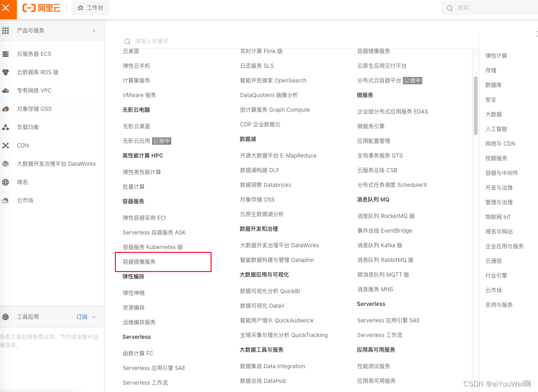The height and width of the screenshot is (392, 538).
Task: Expand the 产品与服务 chevron arrow
Action: [x=94, y=31]
